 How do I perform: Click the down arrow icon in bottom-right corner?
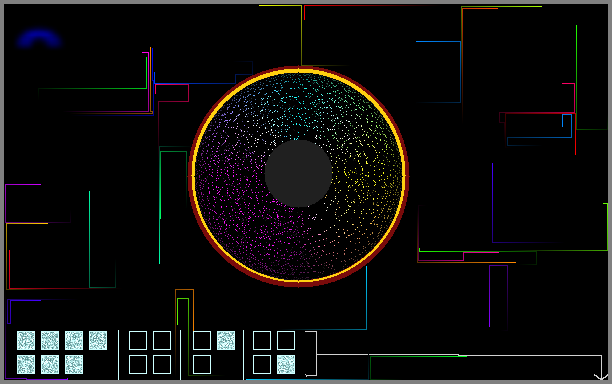(601, 377)
